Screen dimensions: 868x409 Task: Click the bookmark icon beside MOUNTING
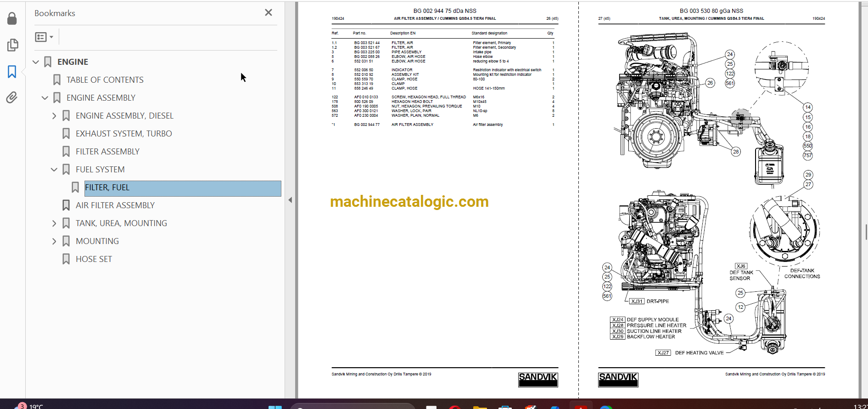click(66, 241)
